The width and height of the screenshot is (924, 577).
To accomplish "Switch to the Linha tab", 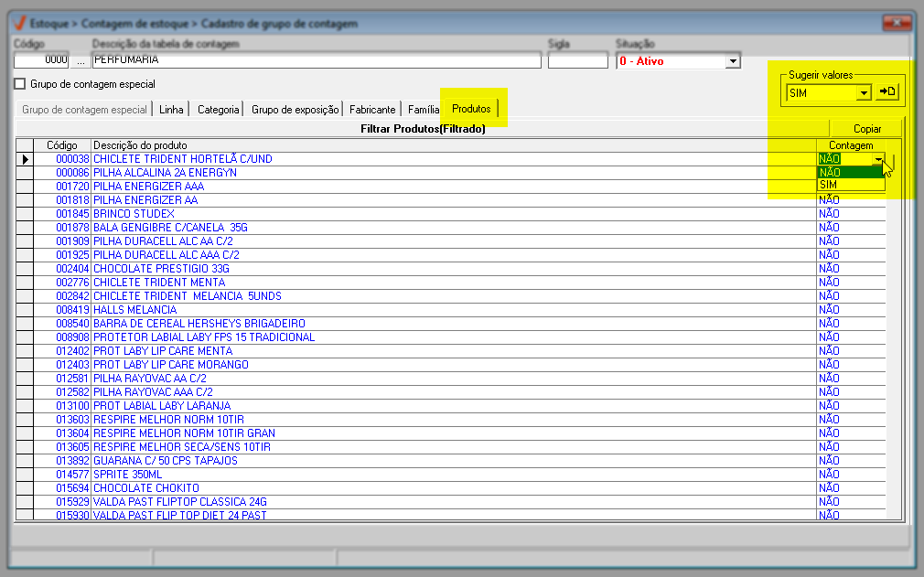I will tap(171, 110).
